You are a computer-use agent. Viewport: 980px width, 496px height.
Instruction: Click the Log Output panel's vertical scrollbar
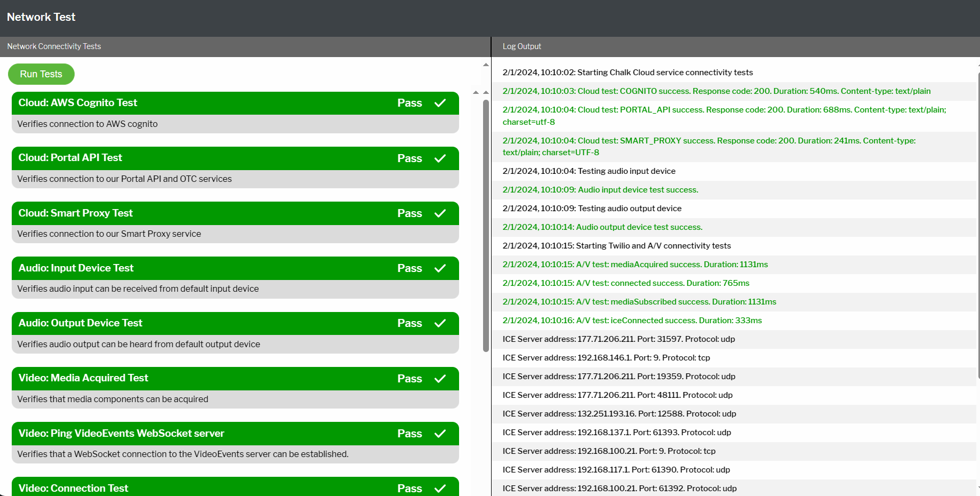coord(978,224)
